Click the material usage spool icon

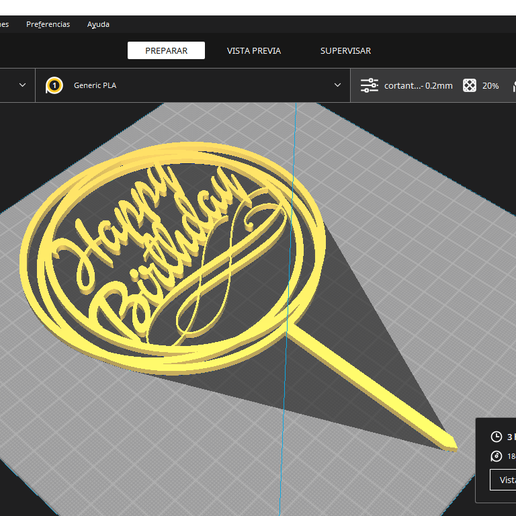tap(496, 456)
